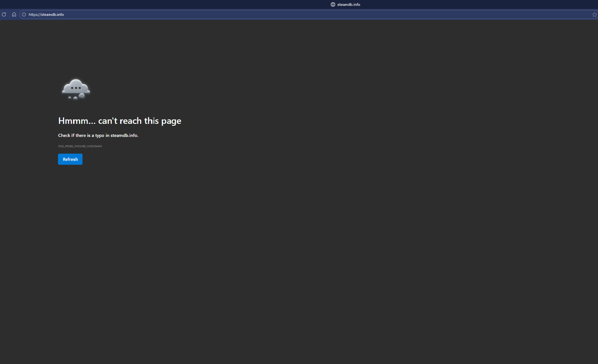Click the blue Refresh button

70,159
